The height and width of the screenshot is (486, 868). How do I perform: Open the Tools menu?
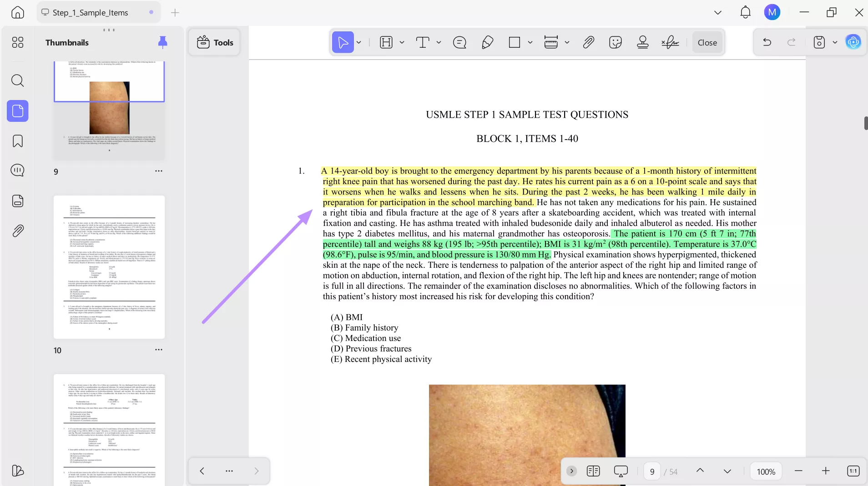(x=215, y=42)
